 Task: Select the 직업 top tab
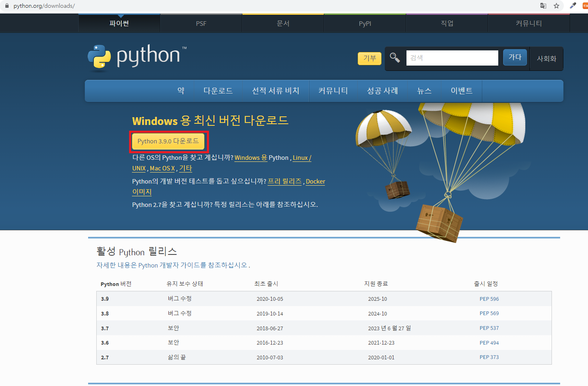pos(447,23)
